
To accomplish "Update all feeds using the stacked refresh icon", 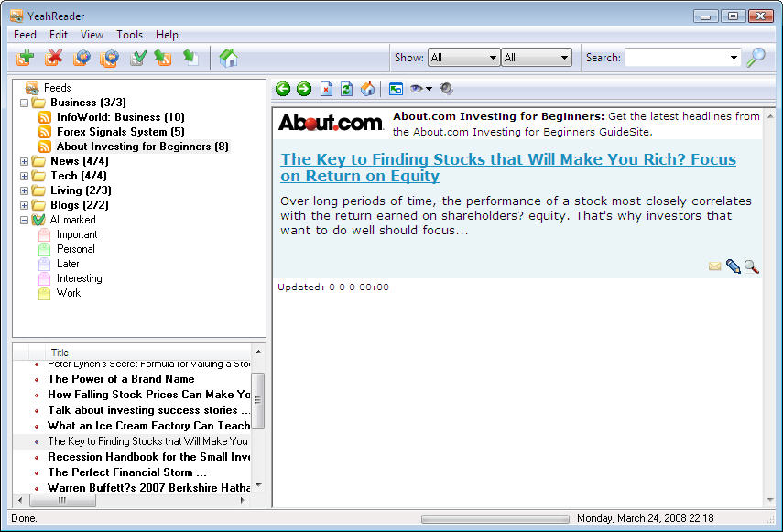I will (109, 58).
